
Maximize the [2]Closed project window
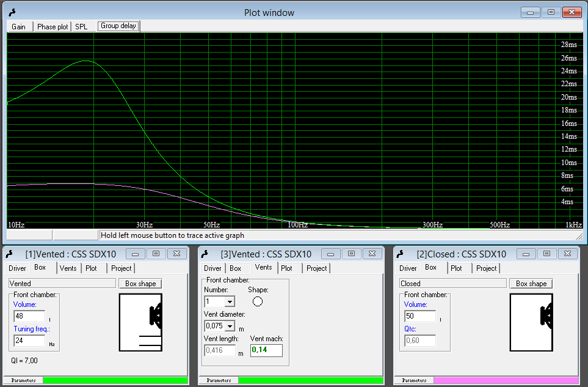tap(546, 254)
